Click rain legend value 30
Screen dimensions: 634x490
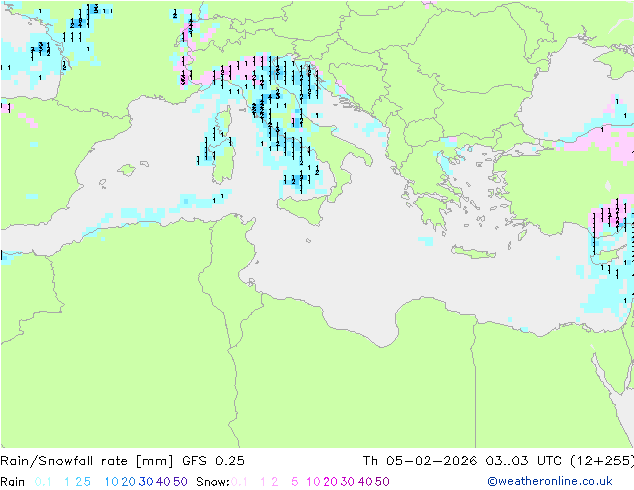point(146,482)
